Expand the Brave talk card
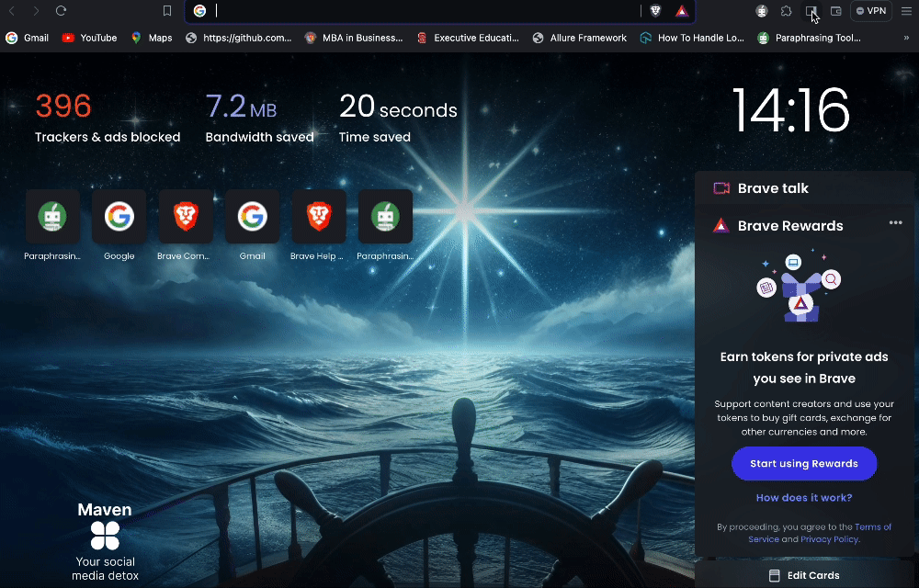 click(773, 188)
